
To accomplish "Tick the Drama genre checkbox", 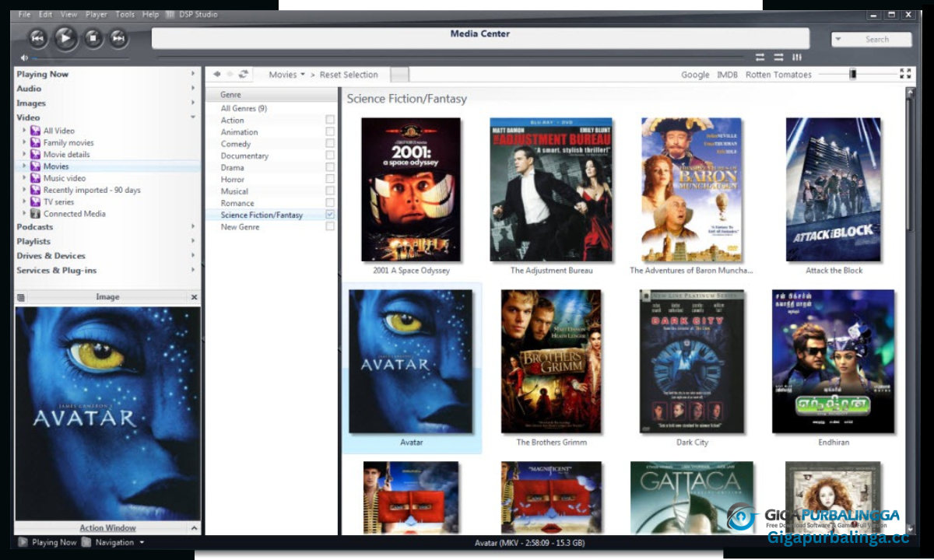I will (x=330, y=167).
